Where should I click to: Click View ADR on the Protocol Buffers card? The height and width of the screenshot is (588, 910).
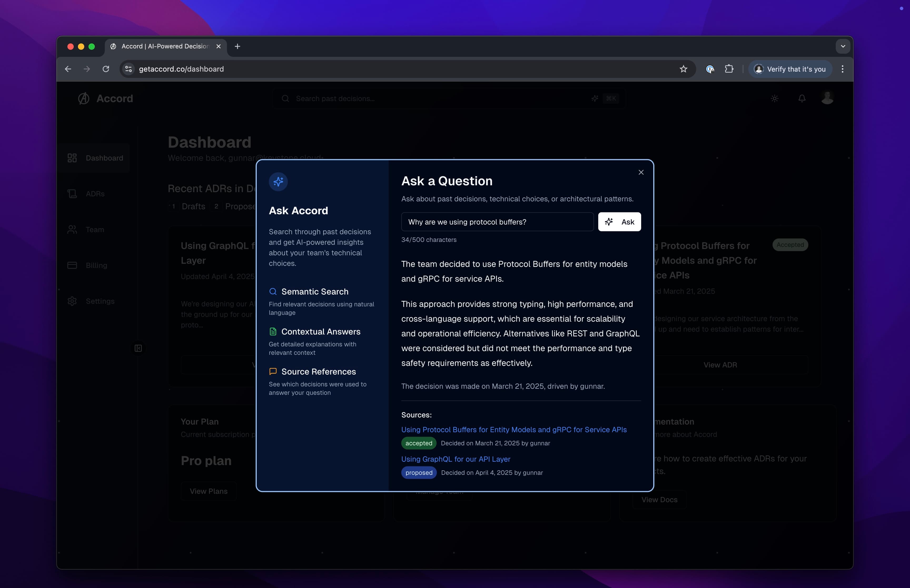[720, 365]
